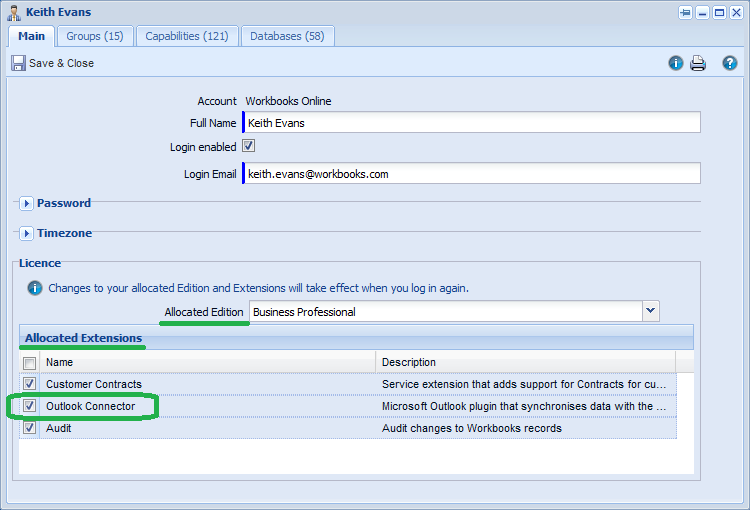The width and height of the screenshot is (750, 510).
Task: Uncheck the Outlook Connector extension
Action: point(30,406)
